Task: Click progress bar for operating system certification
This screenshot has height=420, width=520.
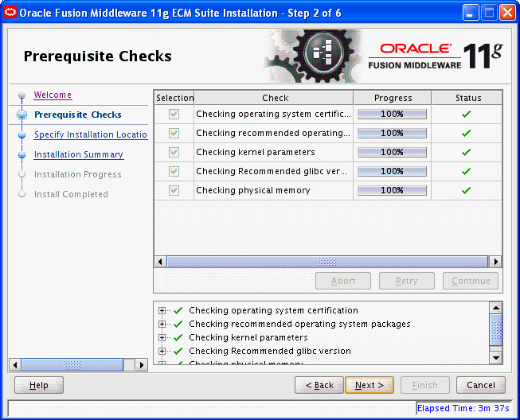Action: [392, 115]
